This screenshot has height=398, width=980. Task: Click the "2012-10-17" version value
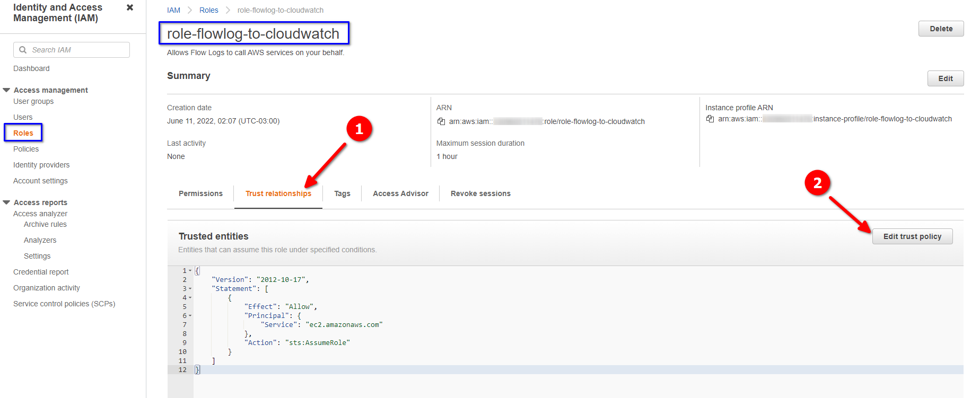[281, 280]
